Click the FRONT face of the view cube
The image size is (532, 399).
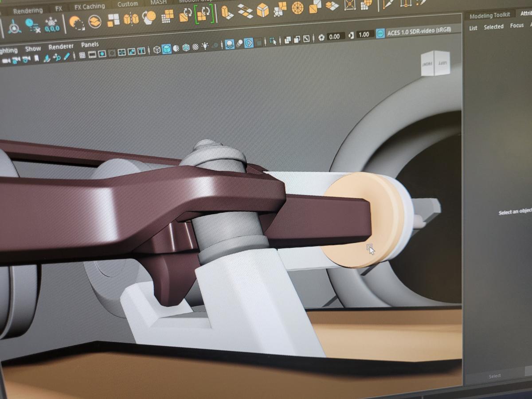(x=426, y=64)
